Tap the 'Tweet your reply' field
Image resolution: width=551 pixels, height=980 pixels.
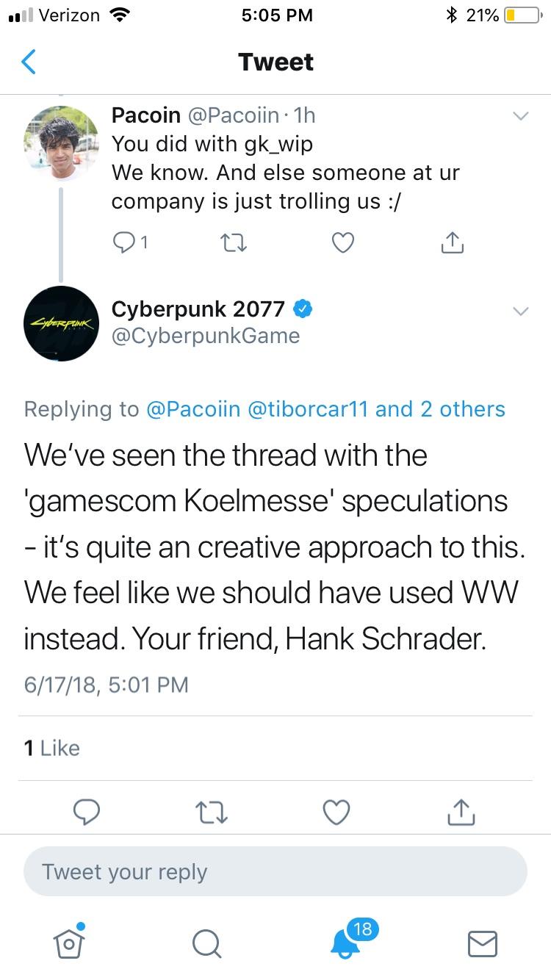pos(275,871)
